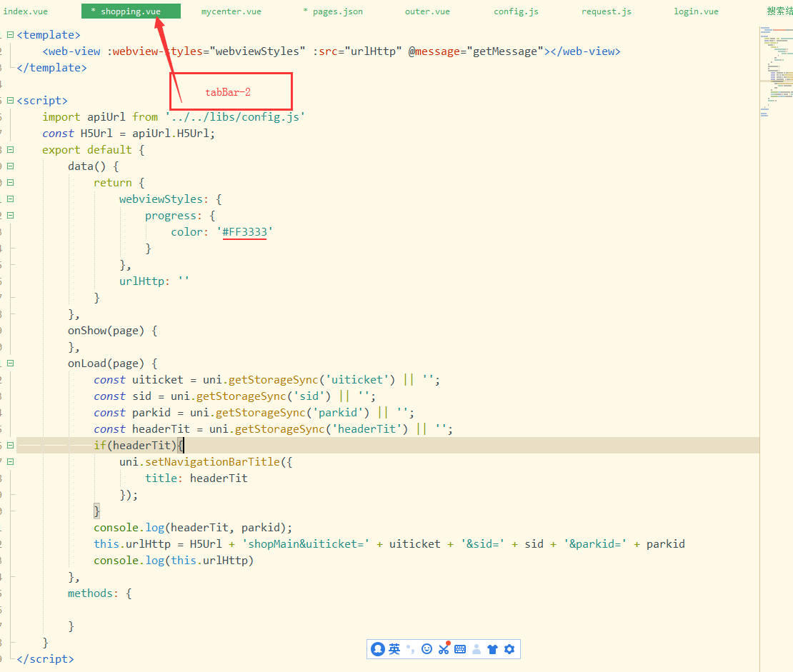The height and width of the screenshot is (672, 793).
Task: Collapse the onLoad(page) fold marker
Action: tap(10, 363)
